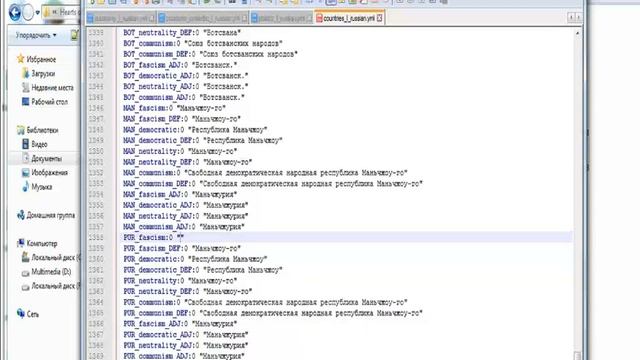Click the BOT_communism_ADJ line
Viewport: 640px width, 360px height.
click(184, 98)
